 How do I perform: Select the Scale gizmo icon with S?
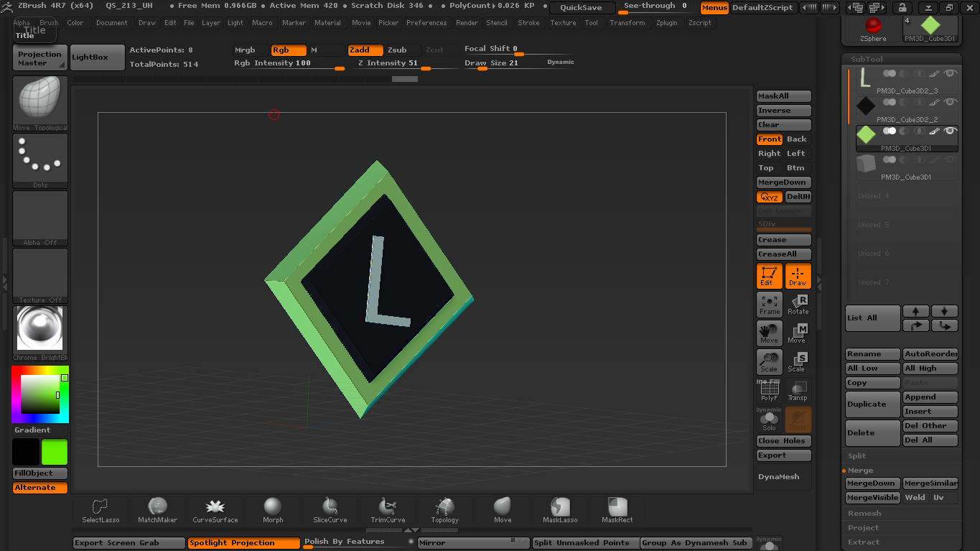click(798, 362)
